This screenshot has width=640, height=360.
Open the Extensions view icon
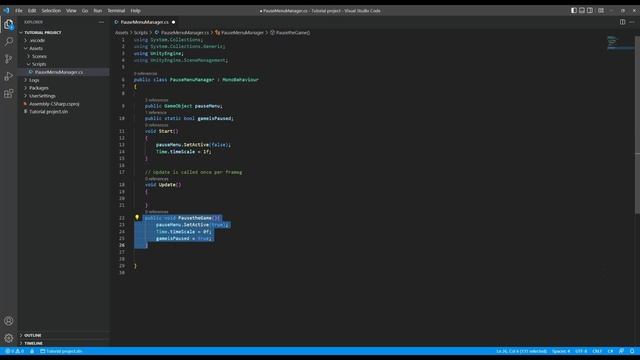pos(9,94)
